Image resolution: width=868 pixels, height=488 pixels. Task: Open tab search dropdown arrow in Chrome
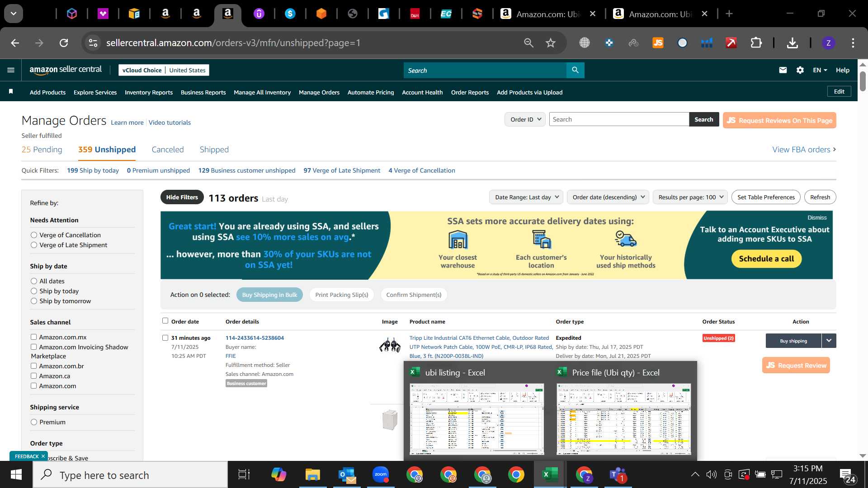pos(14,14)
